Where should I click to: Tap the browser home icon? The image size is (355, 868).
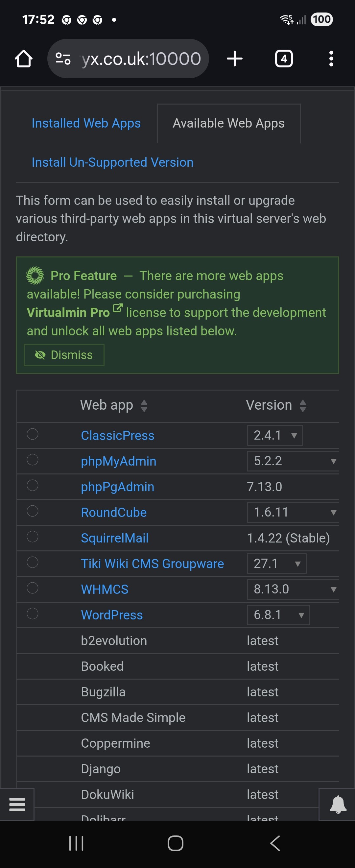point(24,59)
